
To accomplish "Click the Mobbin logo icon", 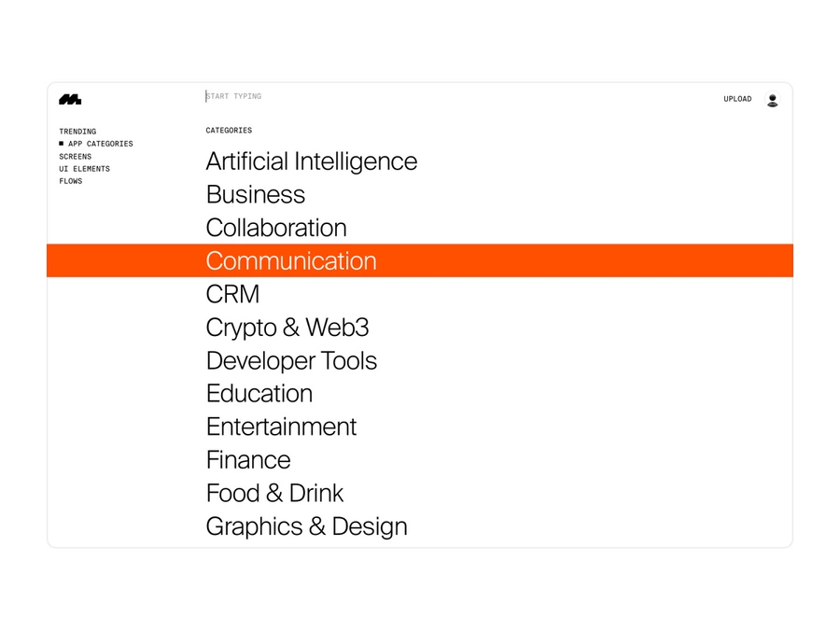I will tap(70, 99).
